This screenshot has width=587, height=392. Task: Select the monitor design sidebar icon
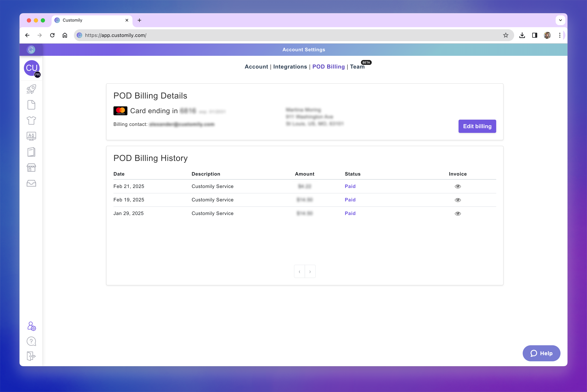pos(31,136)
